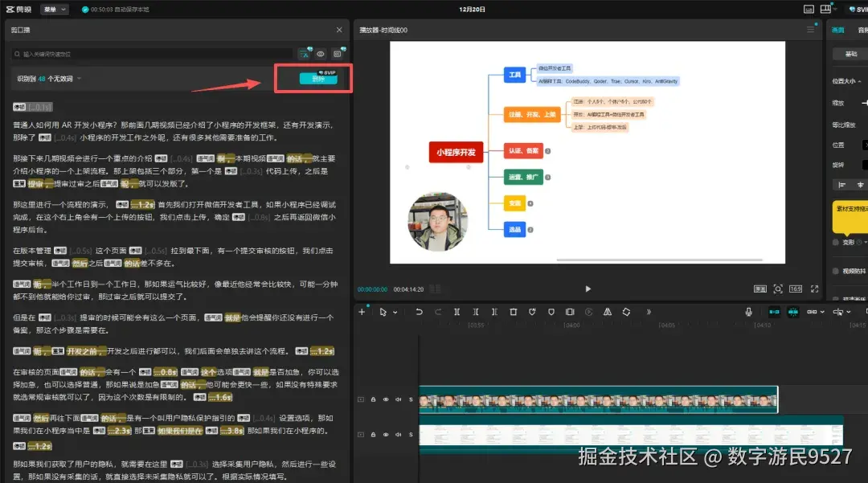This screenshot has width=868, height=483.
Task: Click the keyword search field in the transcript panel
Action: pos(152,54)
